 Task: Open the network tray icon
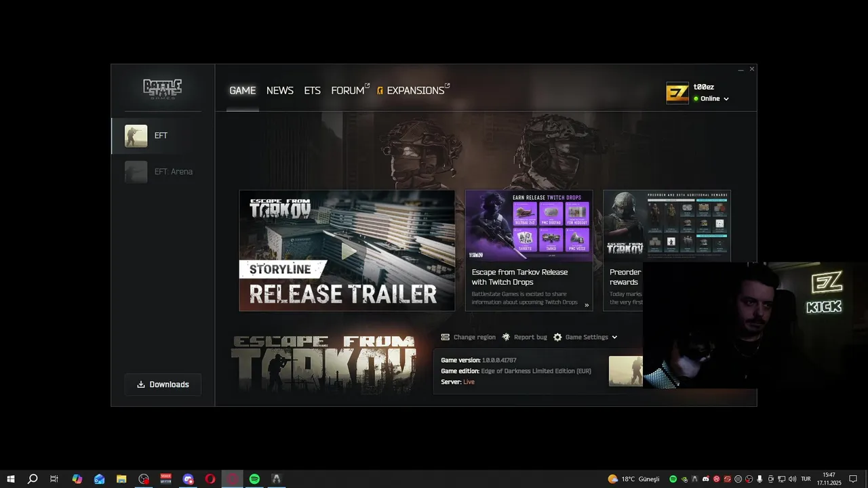point(781,479)
